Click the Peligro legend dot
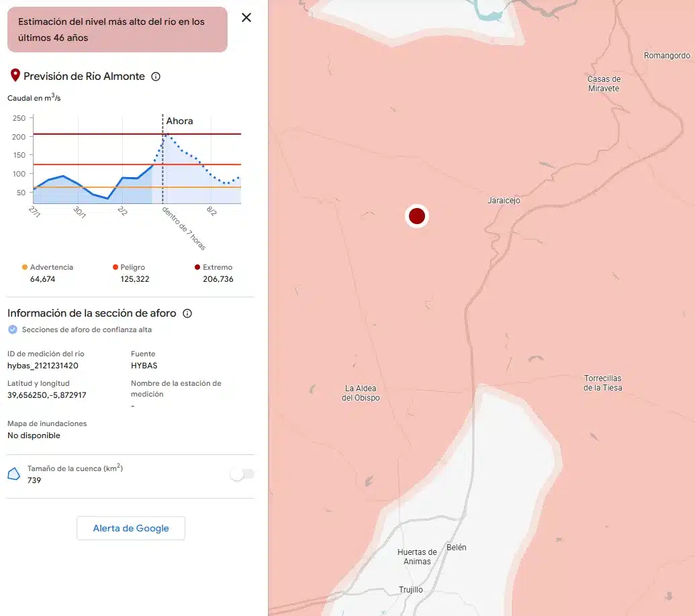This screenshot has width=695, height=616. [x=115, y=267]
